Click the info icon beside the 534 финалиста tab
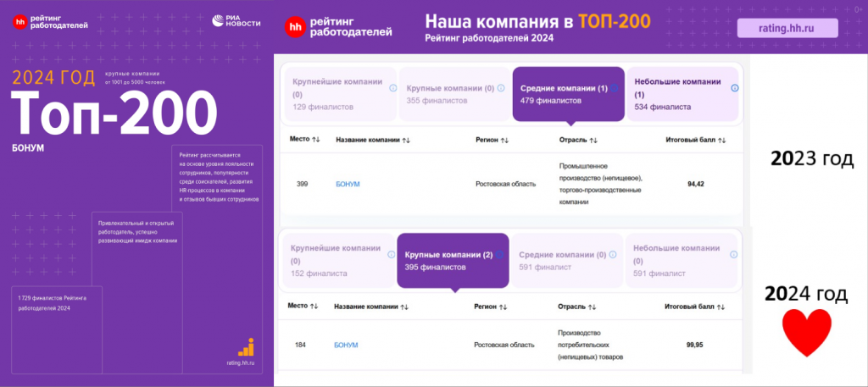 (x=735, y=88)
